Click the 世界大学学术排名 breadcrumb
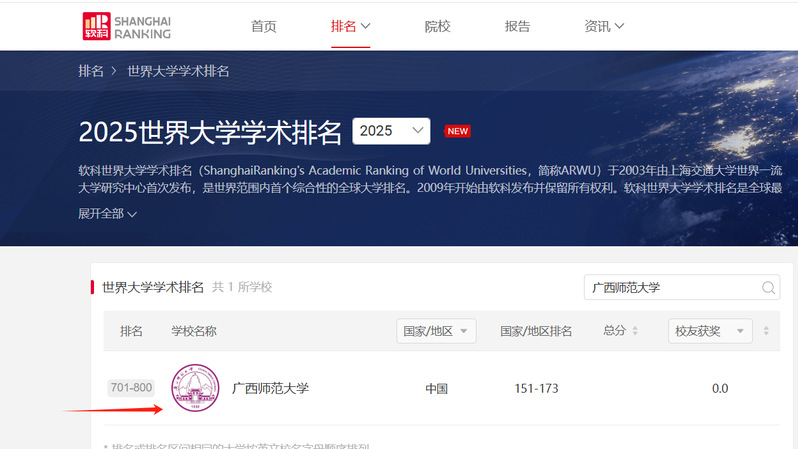 pyautogui.click(x=178, y=71)
